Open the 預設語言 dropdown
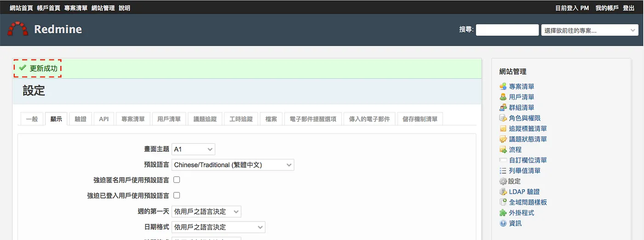This screenshot has height=240, width=644. 233,165
